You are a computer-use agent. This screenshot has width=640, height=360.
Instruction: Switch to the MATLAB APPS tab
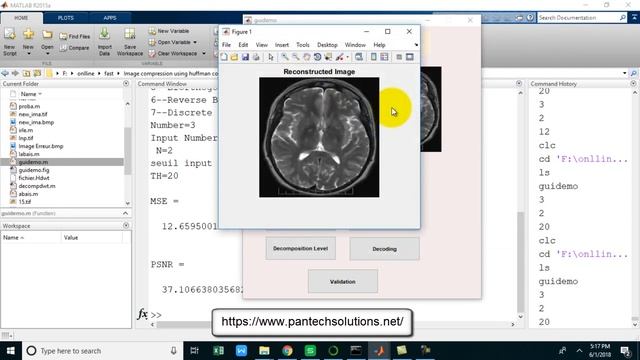click(x=110, y=18)
